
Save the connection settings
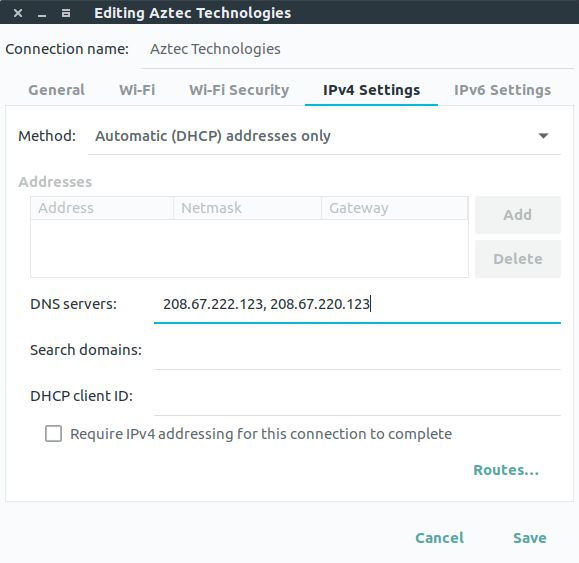click(x=530, y=538)
